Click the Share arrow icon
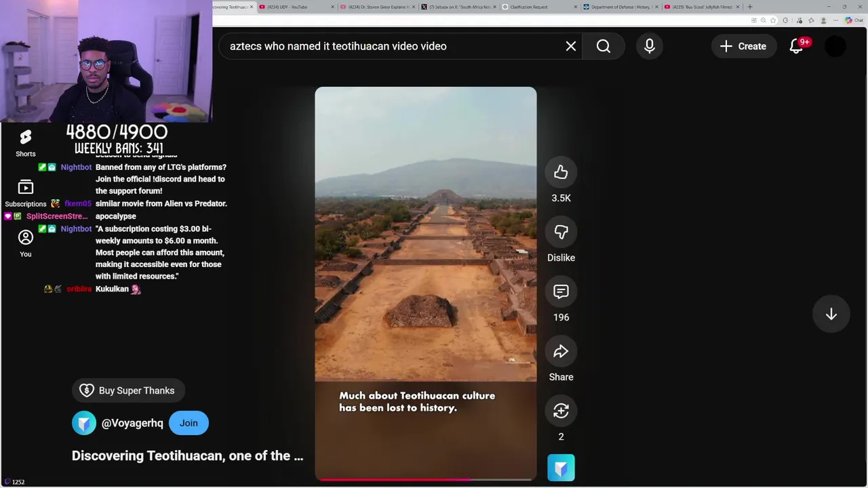868x488 pixels. (561, 351)
